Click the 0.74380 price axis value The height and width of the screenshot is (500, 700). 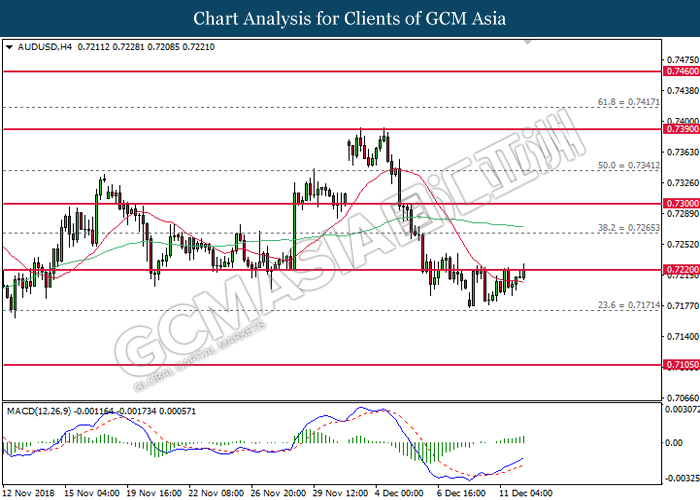tap(683, 91)
